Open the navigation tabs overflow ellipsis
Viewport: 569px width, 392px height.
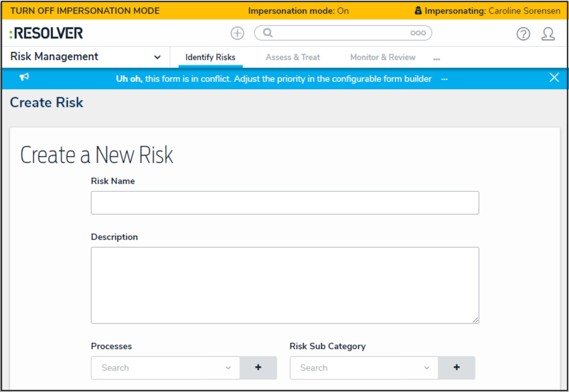pyautogui.click(x=436, y=59)
